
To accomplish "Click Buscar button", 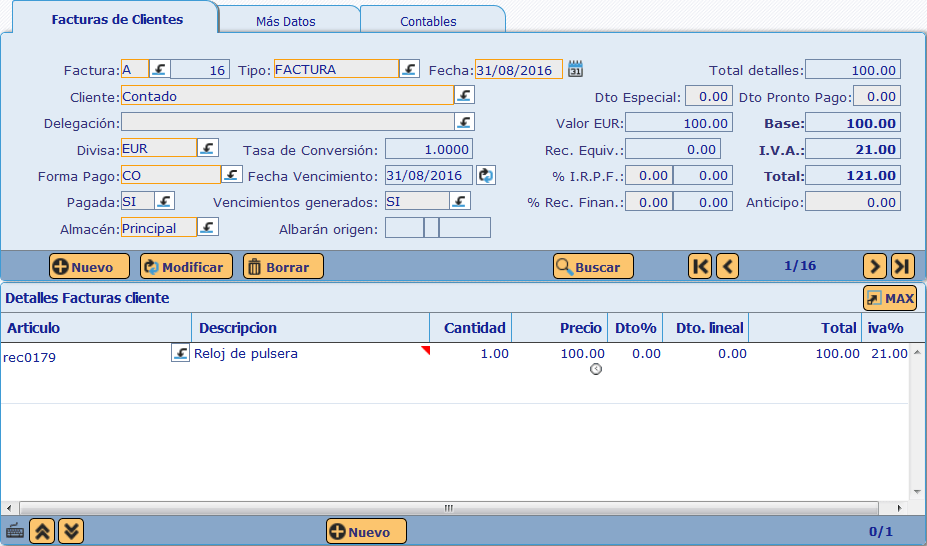I will (x=593, y=266).
